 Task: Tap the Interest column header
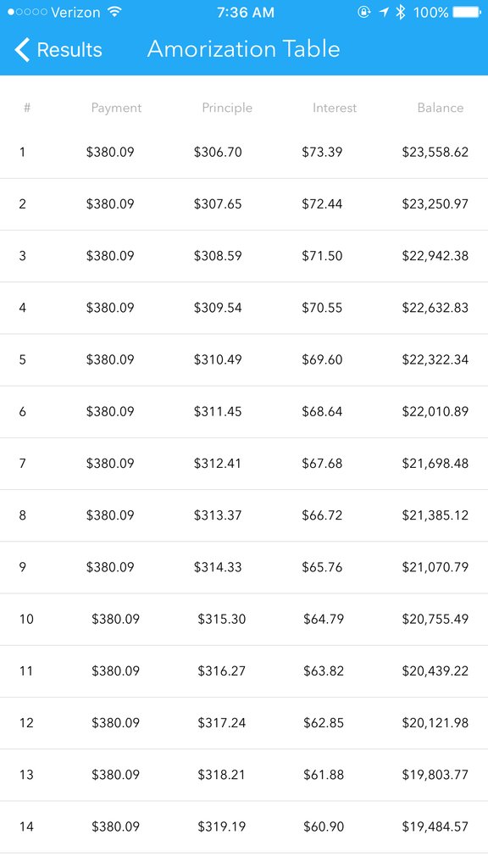(x=334, y=108)
